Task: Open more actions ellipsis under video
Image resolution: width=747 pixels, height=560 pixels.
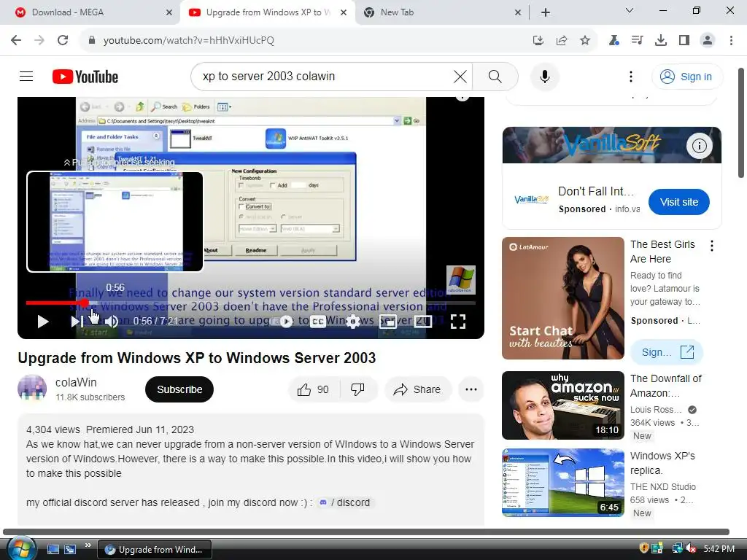Action: [x=471, y=389]
